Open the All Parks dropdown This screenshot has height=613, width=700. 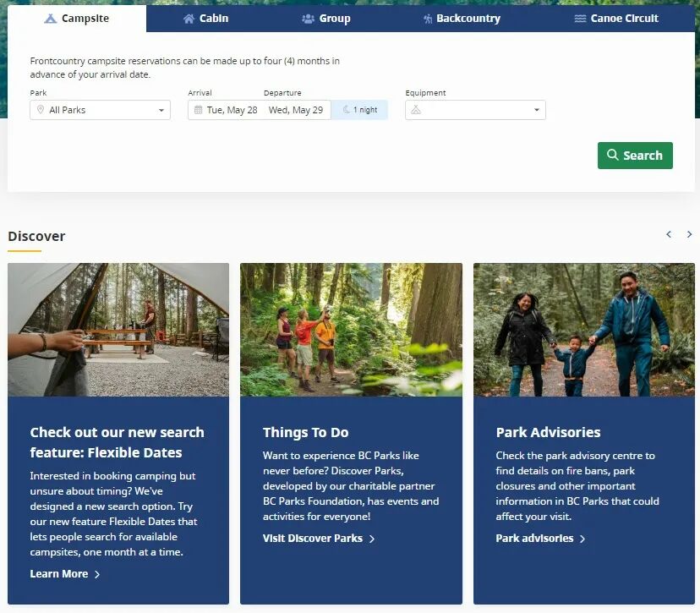(x=101, y=110)
